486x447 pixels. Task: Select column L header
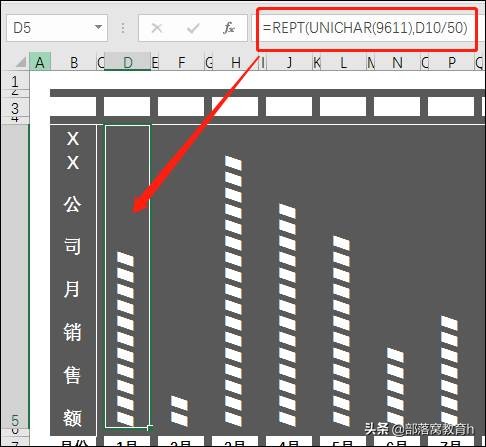pyautogui.click(x=343, y=61)
